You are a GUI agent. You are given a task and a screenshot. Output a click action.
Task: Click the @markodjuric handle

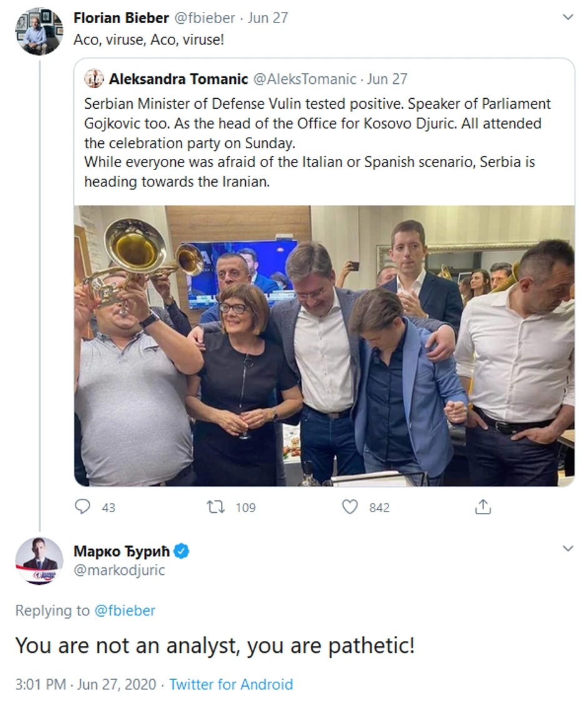coord(119,570)
